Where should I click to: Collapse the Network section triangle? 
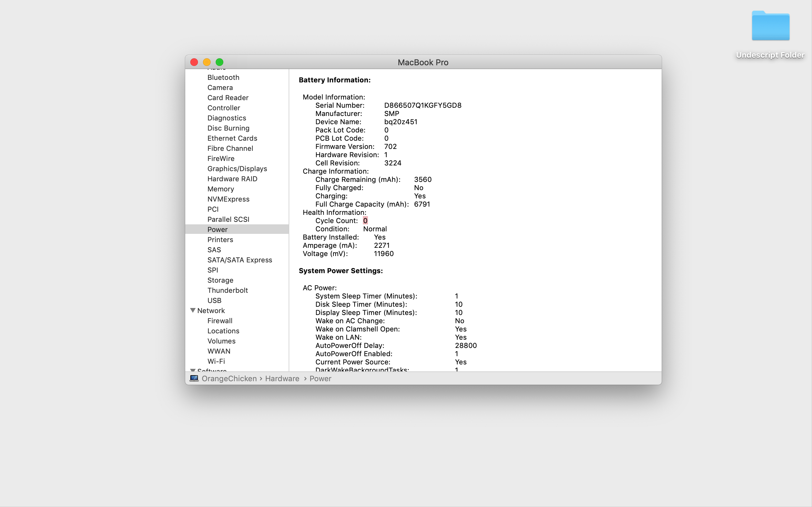[x=193, y=311]
